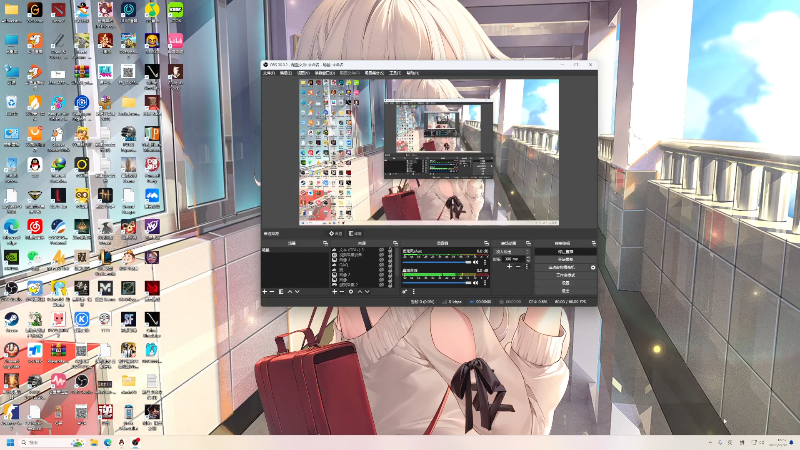Open the Help menu in OBS
This screenshot has height=450, width=800.
[413, 73]
